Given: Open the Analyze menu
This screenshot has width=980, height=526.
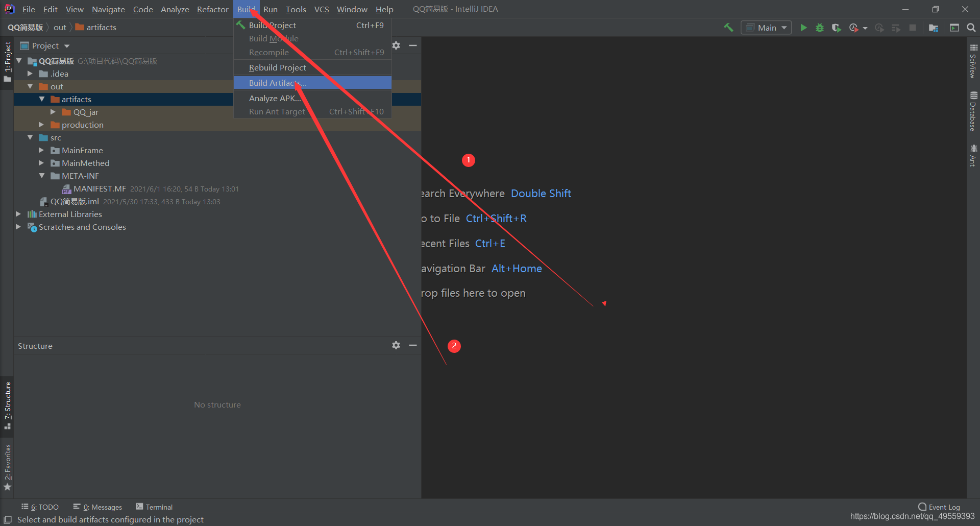Looking at the screenshot, I should point(175,9).
